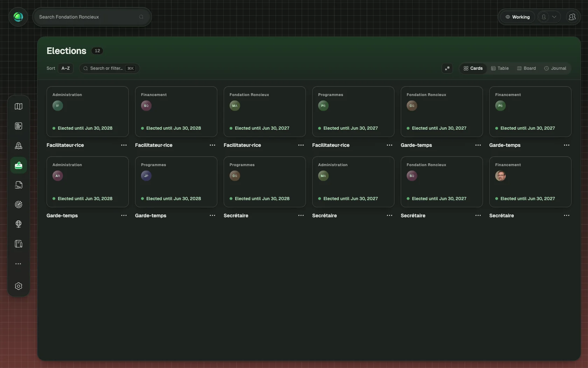Open the map icon in the sidebar
The height and width of the screenshot is (368, 588).
coord(19,106)
